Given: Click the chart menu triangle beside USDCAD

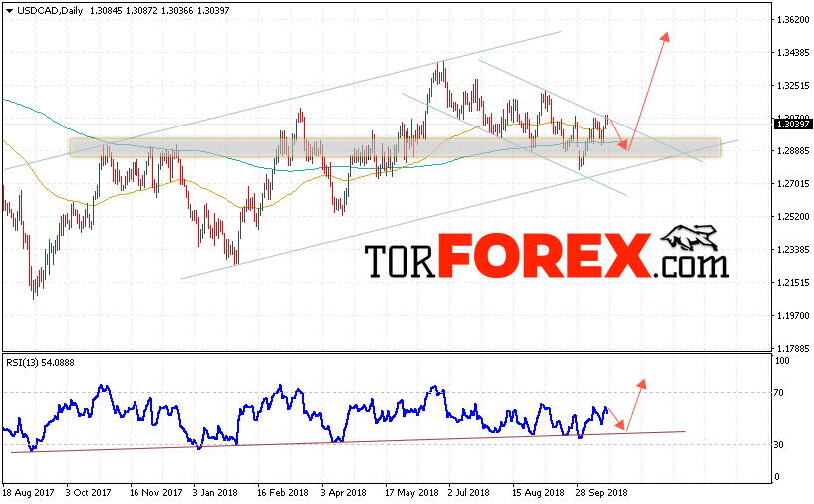Looking at the screenshot, I should 9,10.
